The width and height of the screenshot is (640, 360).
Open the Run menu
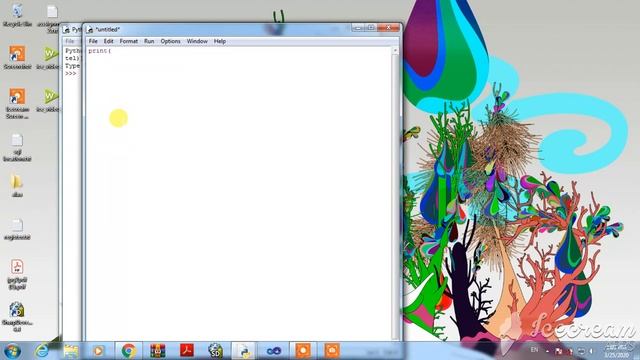coord(149,41)
